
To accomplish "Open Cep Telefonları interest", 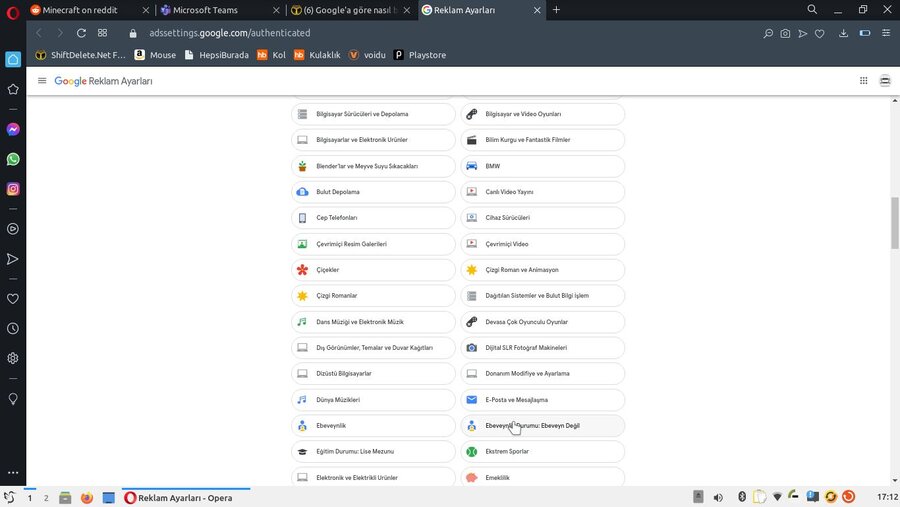I will (x=373, y=218).
